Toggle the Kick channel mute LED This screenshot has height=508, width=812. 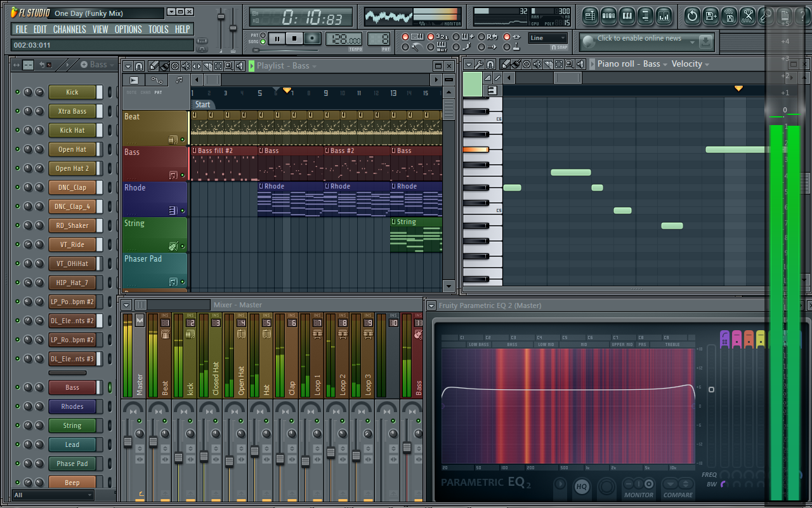(18, 92)
